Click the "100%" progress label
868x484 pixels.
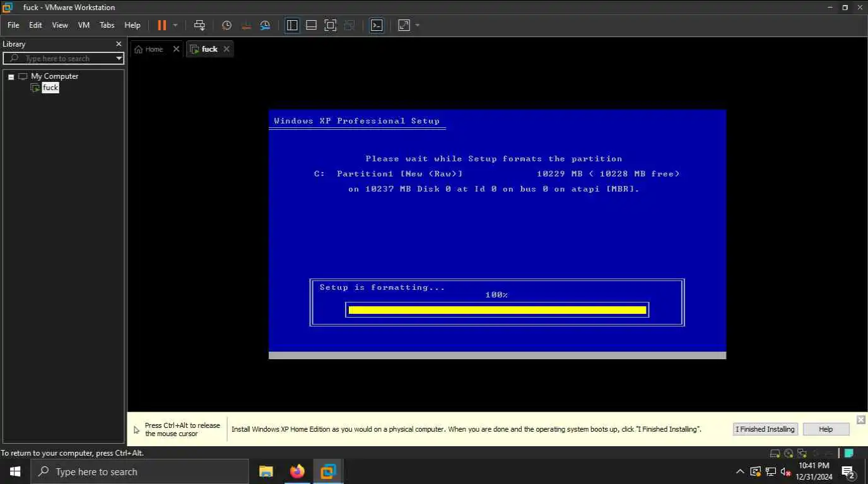pos(496,295)
